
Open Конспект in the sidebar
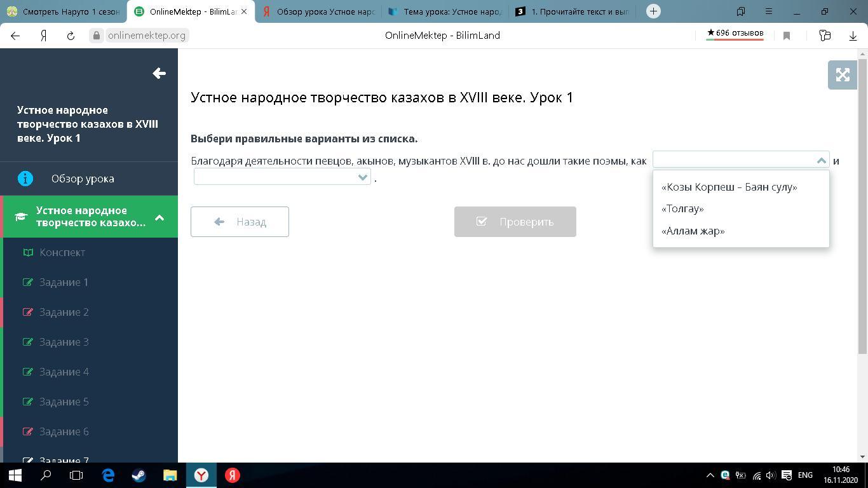[62, 252]
